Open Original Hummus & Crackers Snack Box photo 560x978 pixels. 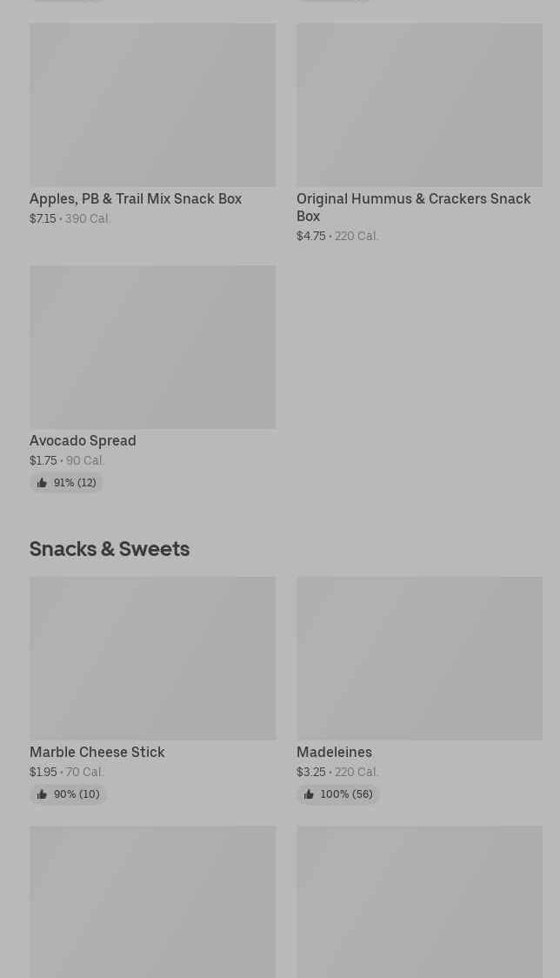click(419, 104)
